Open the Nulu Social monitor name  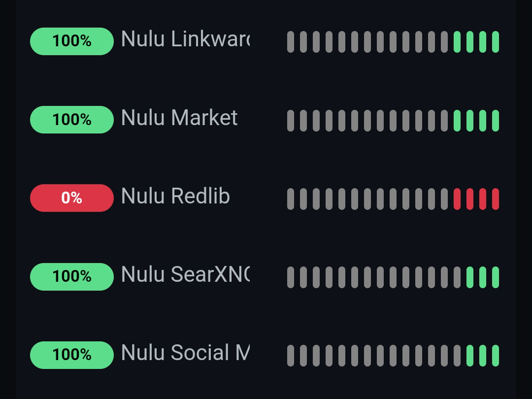pyautogui.click(x=185, y=353)
